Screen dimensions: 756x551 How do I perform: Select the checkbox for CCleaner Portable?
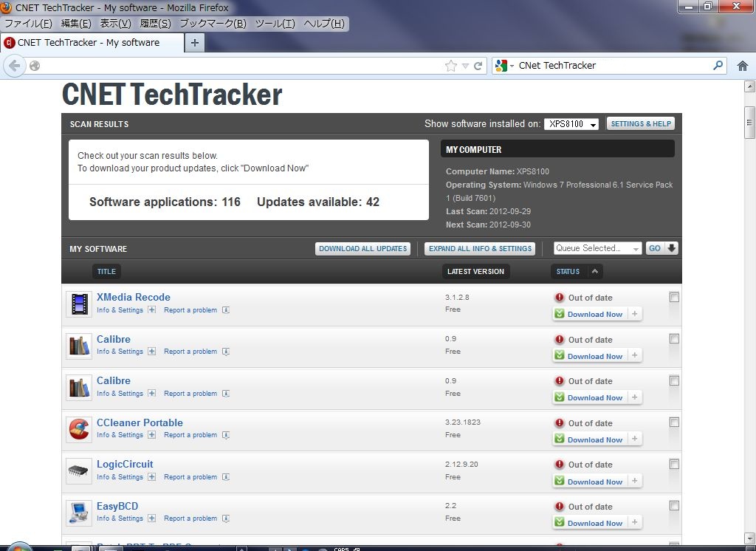coord(674,422)
